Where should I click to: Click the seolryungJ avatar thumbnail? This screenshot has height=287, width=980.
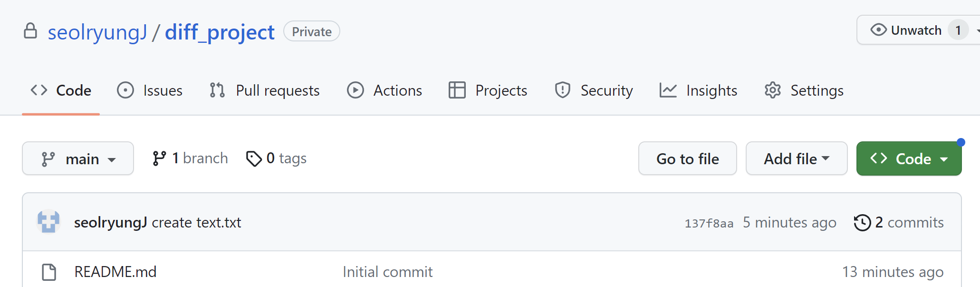(x=48, y=222)
